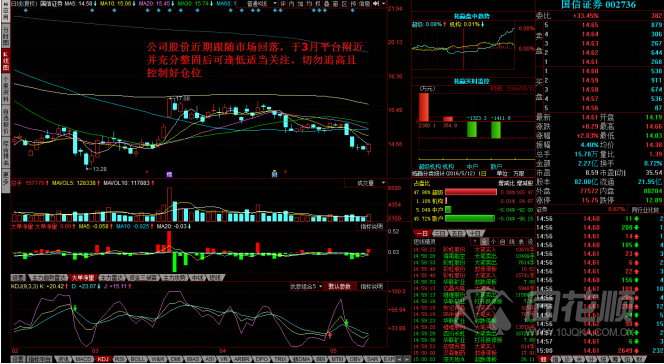Click the 权 icon in chart toolbar
Screen dimensions: 664x364
click(x=318, y=3)
